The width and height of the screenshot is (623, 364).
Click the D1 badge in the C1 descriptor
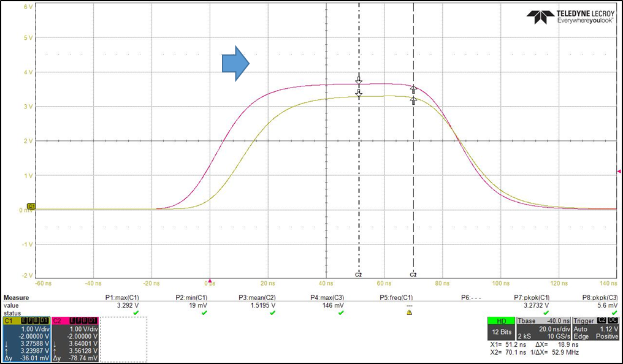coord(44,320)
